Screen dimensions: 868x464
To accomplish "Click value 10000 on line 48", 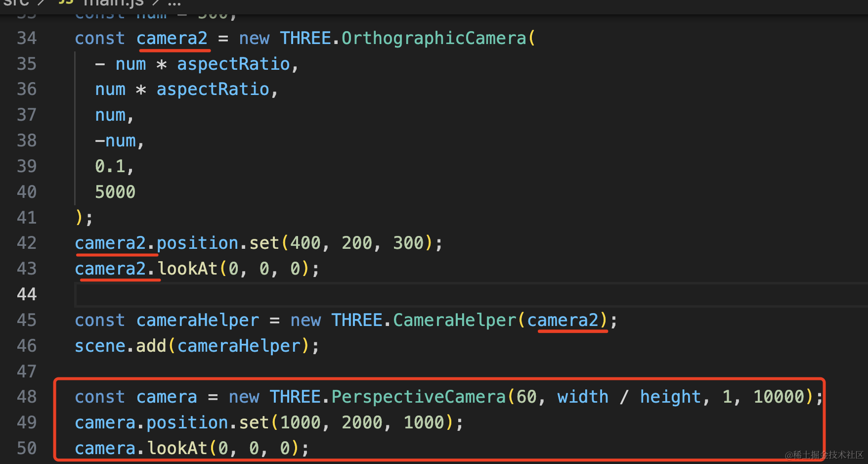I will pos(779,397).
